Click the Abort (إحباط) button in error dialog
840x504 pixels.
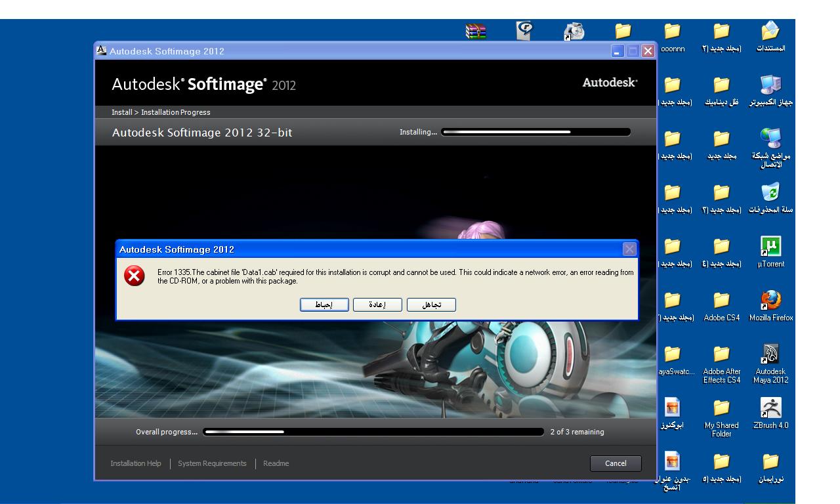pyautogui.click(x=324, y=304)
